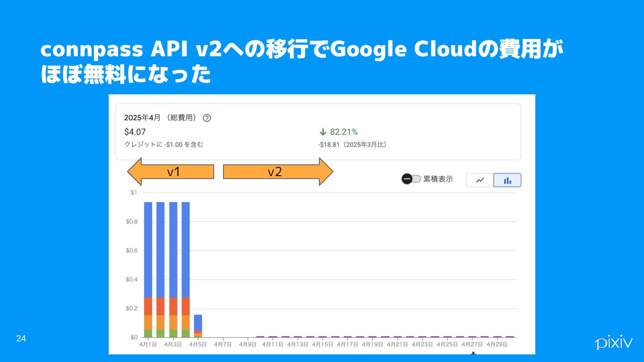Click the short 4月5日 bar
This screenshot has width=644, height=362.
coord(198,326)
